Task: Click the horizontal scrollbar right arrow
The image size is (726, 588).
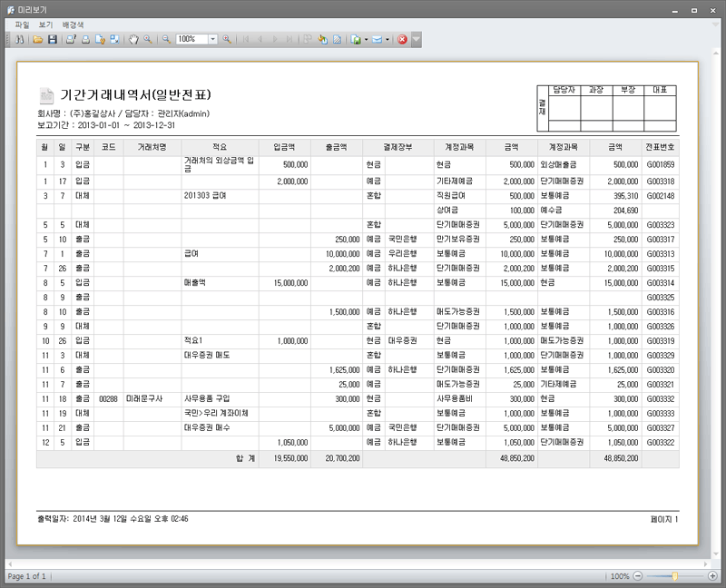Action: click(x=706, y=563)
